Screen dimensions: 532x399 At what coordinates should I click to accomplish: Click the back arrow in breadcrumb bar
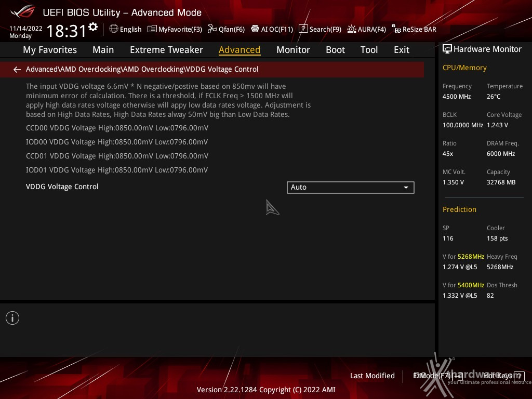tap(17, 70)
